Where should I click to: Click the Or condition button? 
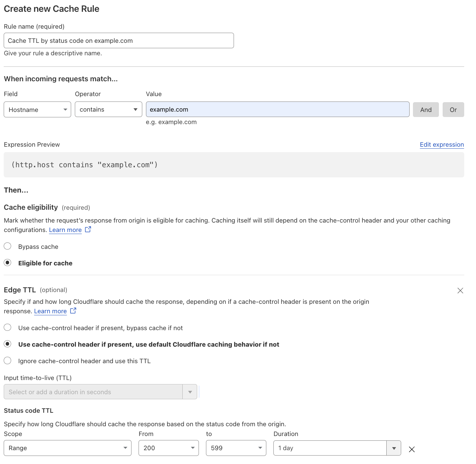453,109
